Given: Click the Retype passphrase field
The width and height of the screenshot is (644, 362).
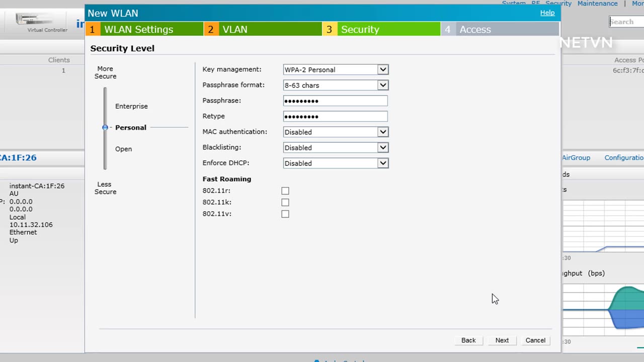Looking at the screenshot, I should [x=336, y=117].
